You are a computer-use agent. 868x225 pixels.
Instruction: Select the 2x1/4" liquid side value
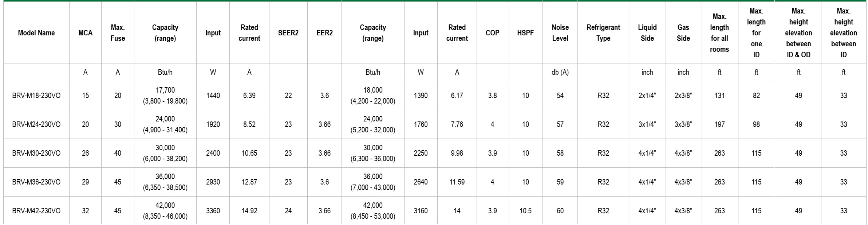[647, 96]
